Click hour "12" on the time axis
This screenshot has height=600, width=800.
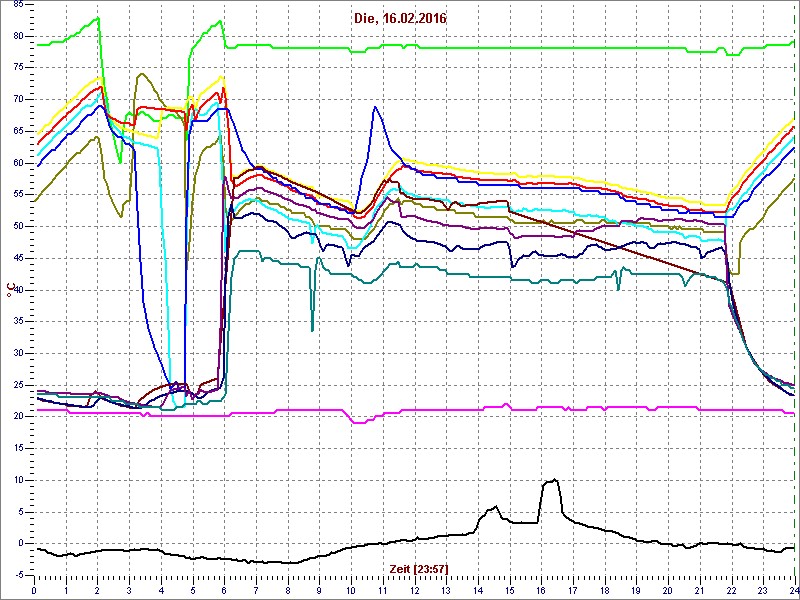(415, 591)
